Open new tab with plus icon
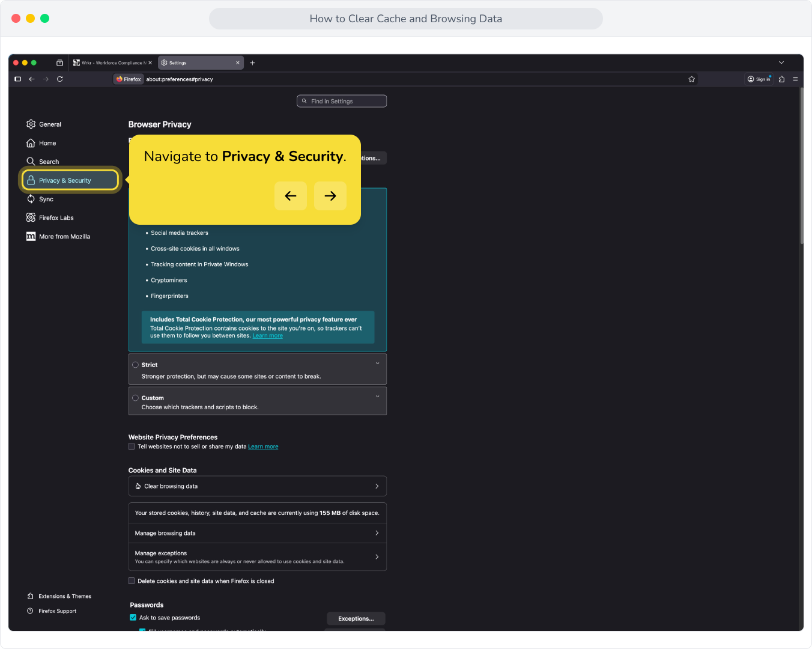The width and height of the screenshot is (812, 649). pos(252,62)
